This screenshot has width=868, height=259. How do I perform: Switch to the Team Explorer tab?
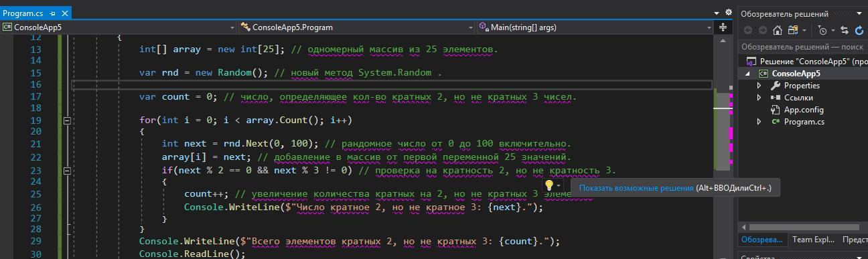coord(813,240)
